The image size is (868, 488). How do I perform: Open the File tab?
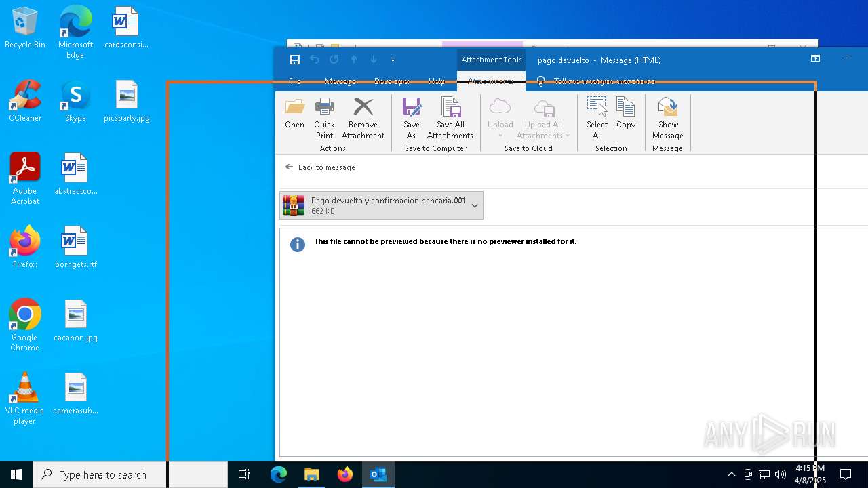295,81
